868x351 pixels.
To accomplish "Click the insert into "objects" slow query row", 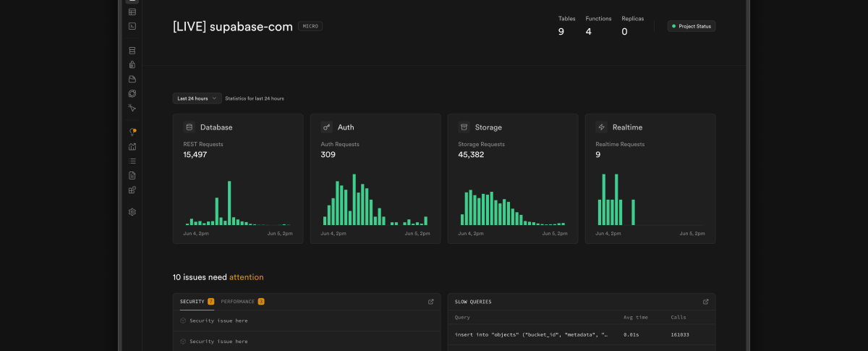I will pos(582,335).
